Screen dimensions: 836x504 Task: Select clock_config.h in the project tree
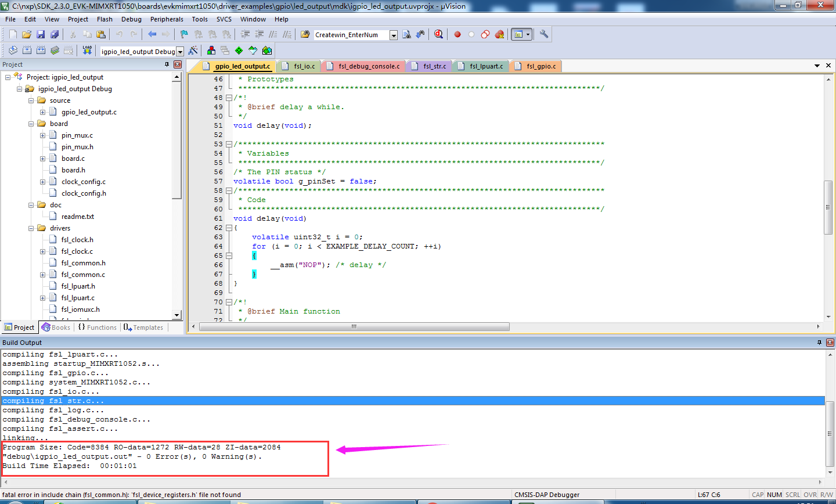coord(84,193)
